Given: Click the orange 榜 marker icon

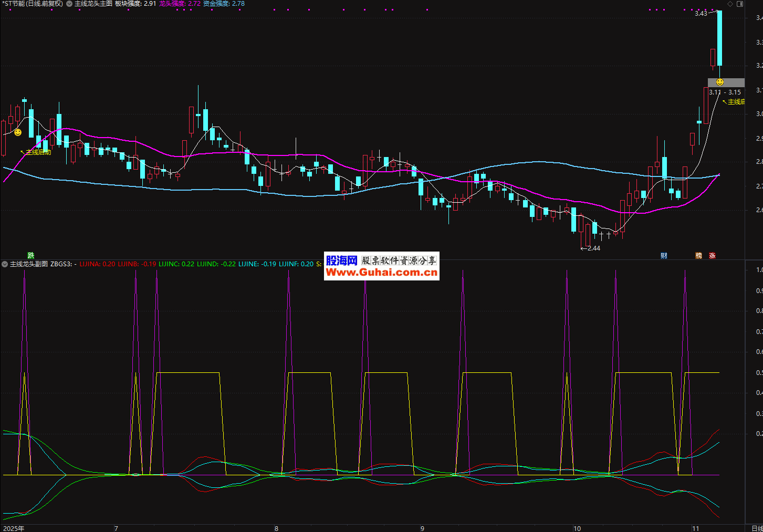Looking at the screenshot, I should click(x=698, y=256).
